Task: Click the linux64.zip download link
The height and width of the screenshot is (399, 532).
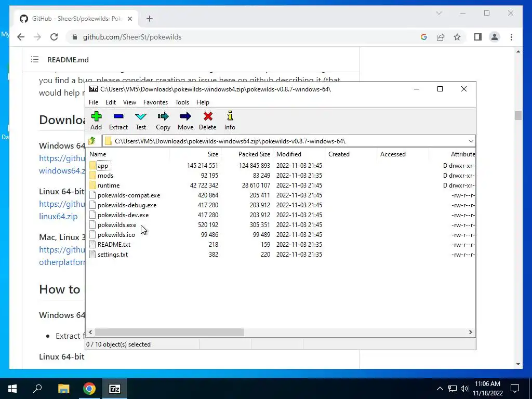Action: click(58, 216)
